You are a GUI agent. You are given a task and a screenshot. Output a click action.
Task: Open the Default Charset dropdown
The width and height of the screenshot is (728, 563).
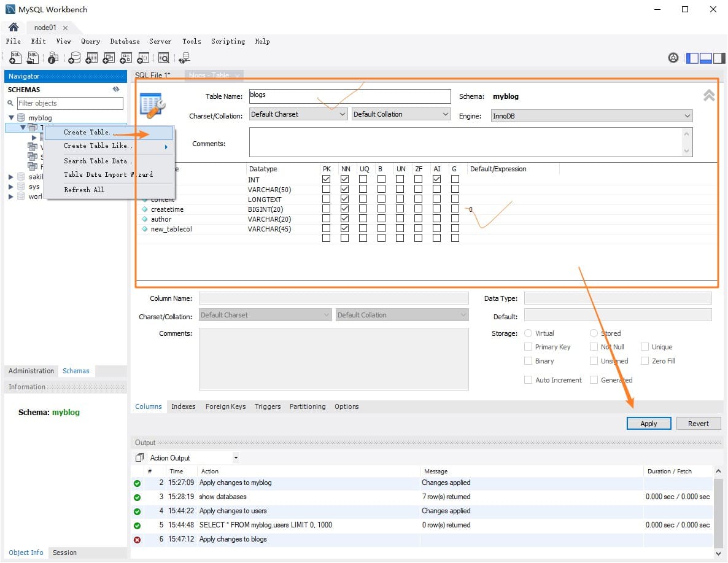point(298,114)
